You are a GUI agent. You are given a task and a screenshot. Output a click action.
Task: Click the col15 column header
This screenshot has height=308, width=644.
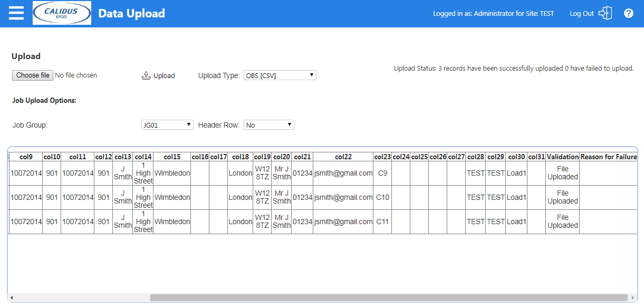tap(172, 157)
